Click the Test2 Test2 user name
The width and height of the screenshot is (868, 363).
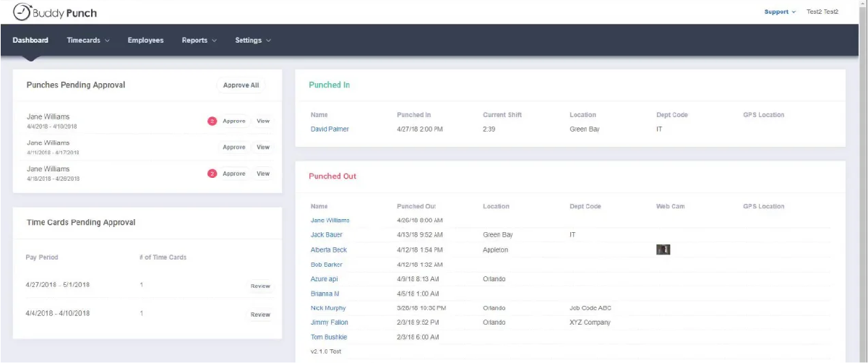[x=822, y=12]
